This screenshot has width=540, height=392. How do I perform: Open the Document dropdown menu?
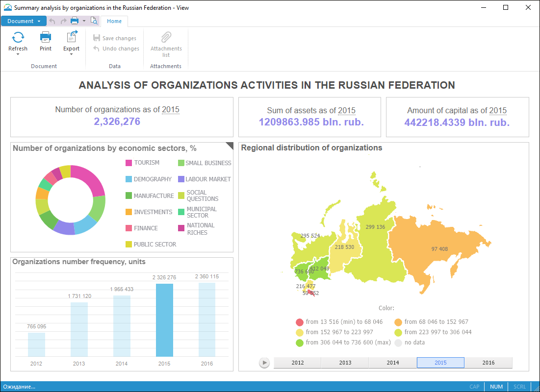24,21
